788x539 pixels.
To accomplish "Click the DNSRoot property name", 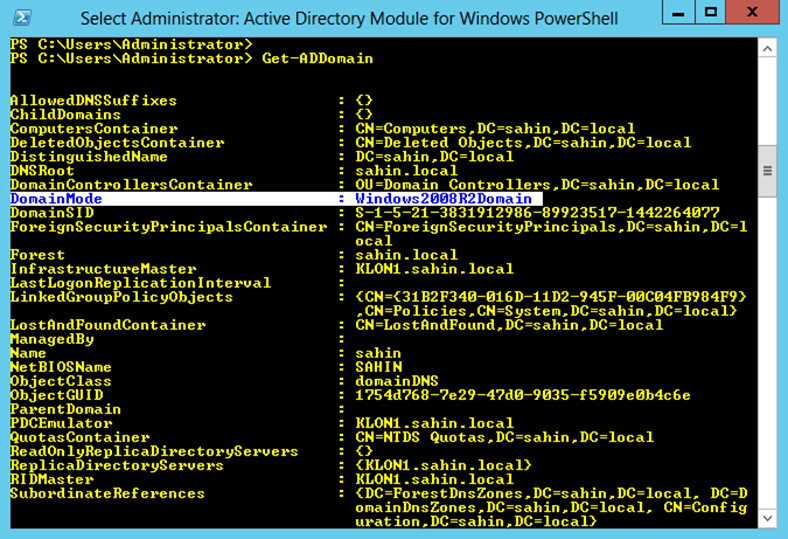I will point(42,171).
